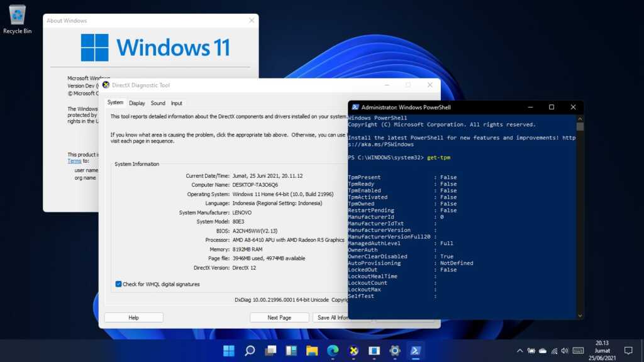Image resolution: width=644 pixels, height=362 pixels.
Task: Switch to the Display tab
Action: (136, 103)
